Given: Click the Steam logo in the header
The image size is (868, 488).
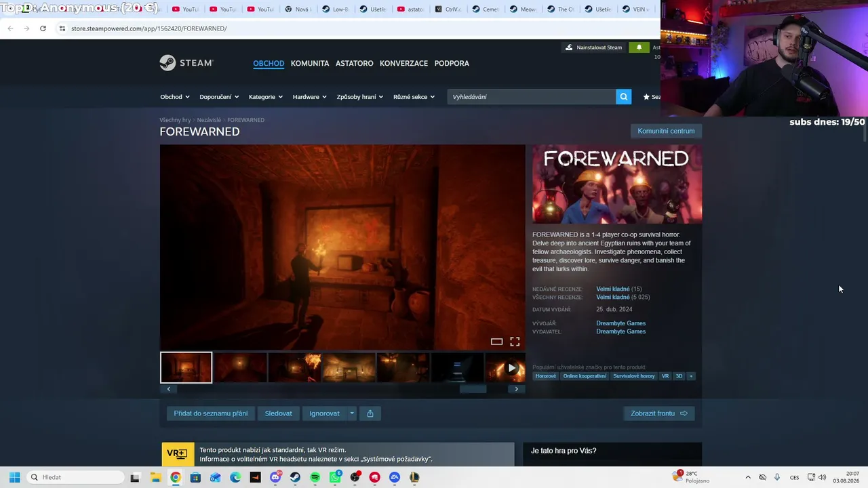Looking at the screenshot, I should click(x=186, y=63).
